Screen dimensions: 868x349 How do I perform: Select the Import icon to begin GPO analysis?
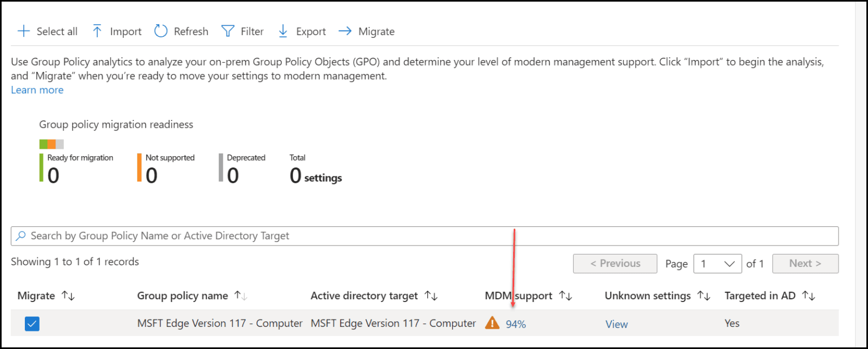pos(97,31)
